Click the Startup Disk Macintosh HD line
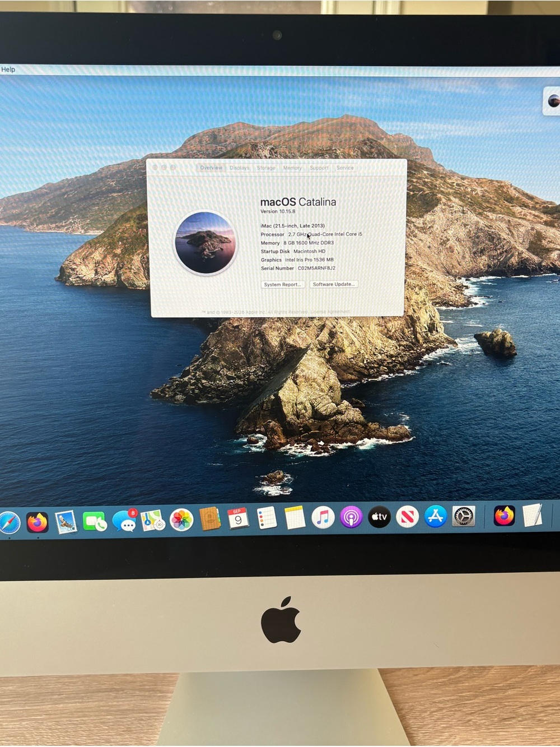Viewport: 560px width, 747px height. pos(293,251)
